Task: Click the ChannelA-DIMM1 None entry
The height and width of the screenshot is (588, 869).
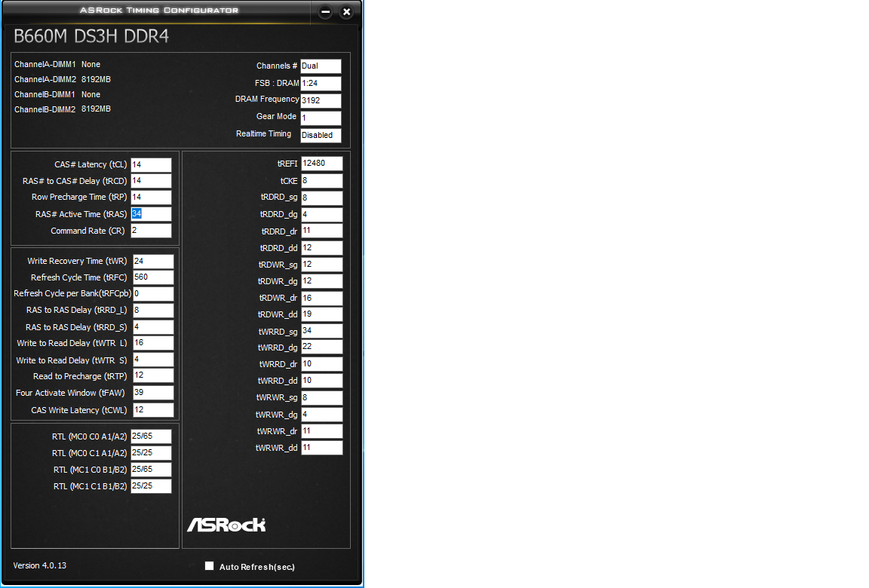Action: point(57,64)
